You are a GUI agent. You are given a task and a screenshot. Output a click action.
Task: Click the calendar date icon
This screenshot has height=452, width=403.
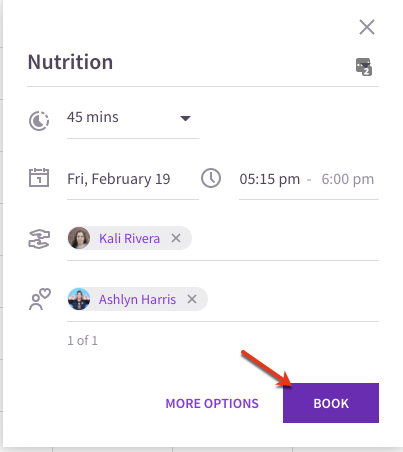39,177
